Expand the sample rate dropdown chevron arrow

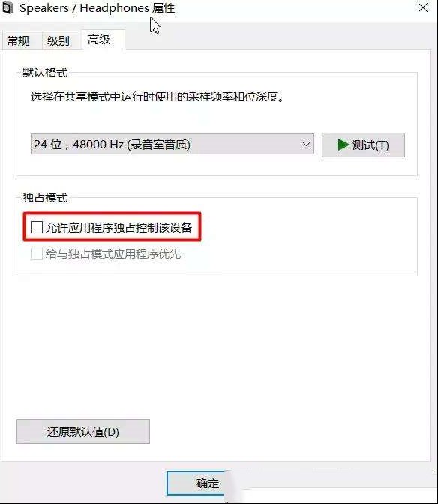click(x=306, y=144)
